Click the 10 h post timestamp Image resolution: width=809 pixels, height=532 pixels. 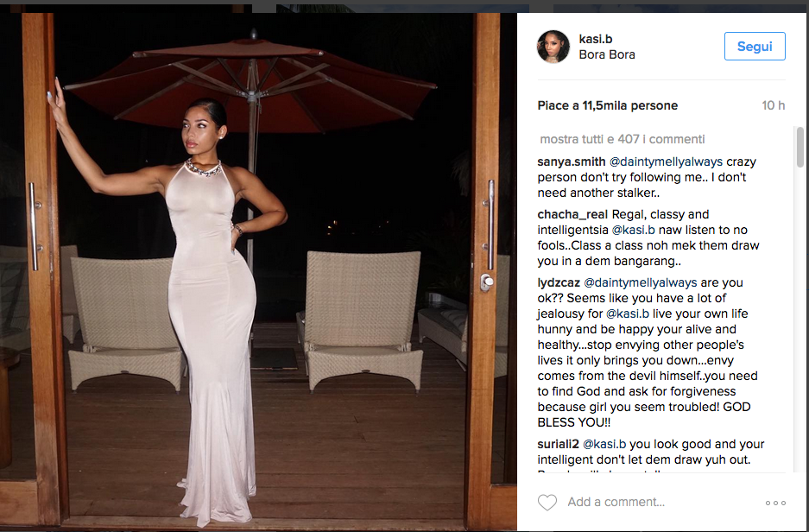(x=774, y=105)
